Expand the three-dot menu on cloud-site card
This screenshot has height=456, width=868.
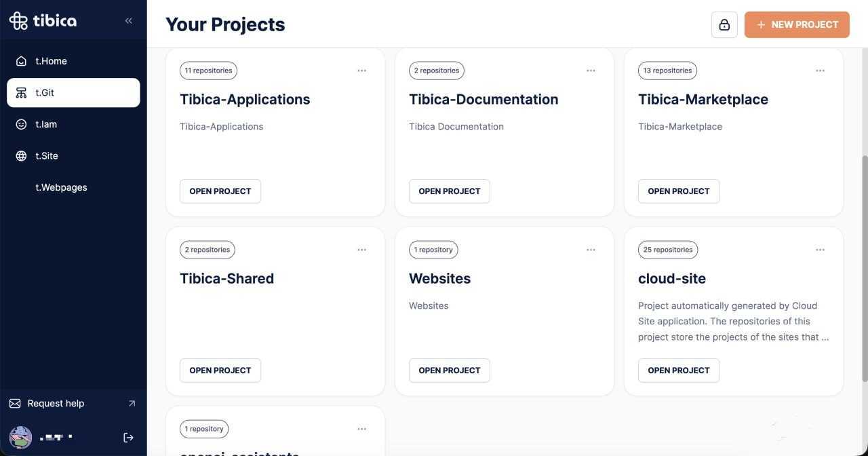[x=821, y=250]
